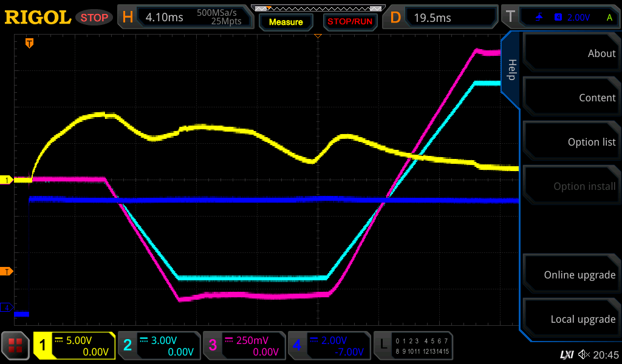Open the function navigation grid icon
The height and width of the screenshot is (364, 622).
coord(16,346)
